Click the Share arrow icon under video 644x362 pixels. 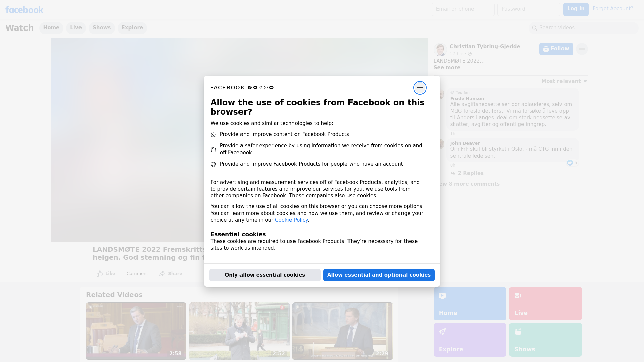pyautogui.click(x=162, y=274)
